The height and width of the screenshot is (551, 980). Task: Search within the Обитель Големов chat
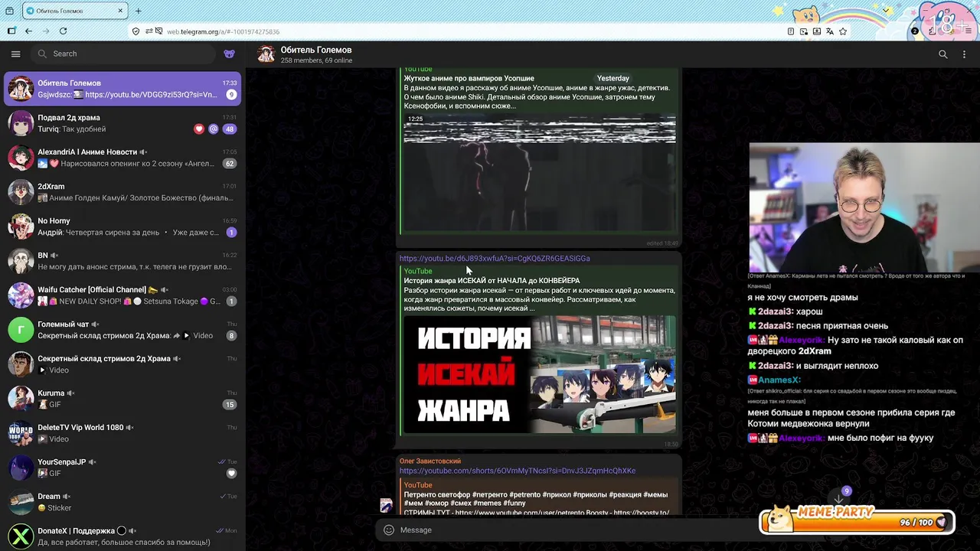coord(943,54)
